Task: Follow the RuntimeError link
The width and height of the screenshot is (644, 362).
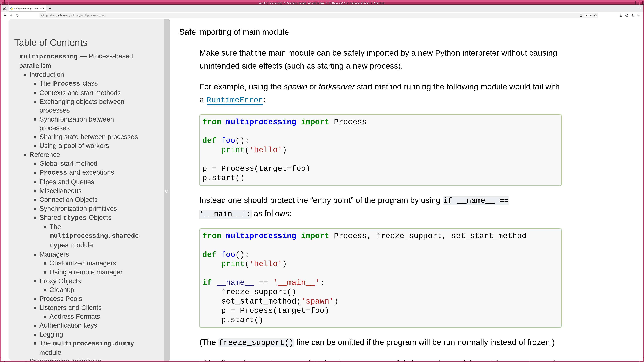Action: click(x=234, y=100)
